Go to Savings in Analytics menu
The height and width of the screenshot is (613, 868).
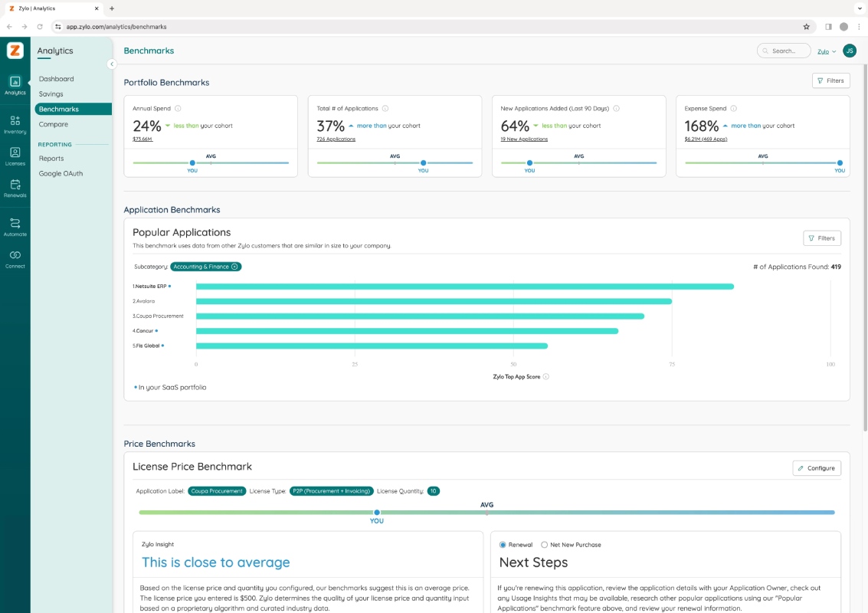(51, 94)
